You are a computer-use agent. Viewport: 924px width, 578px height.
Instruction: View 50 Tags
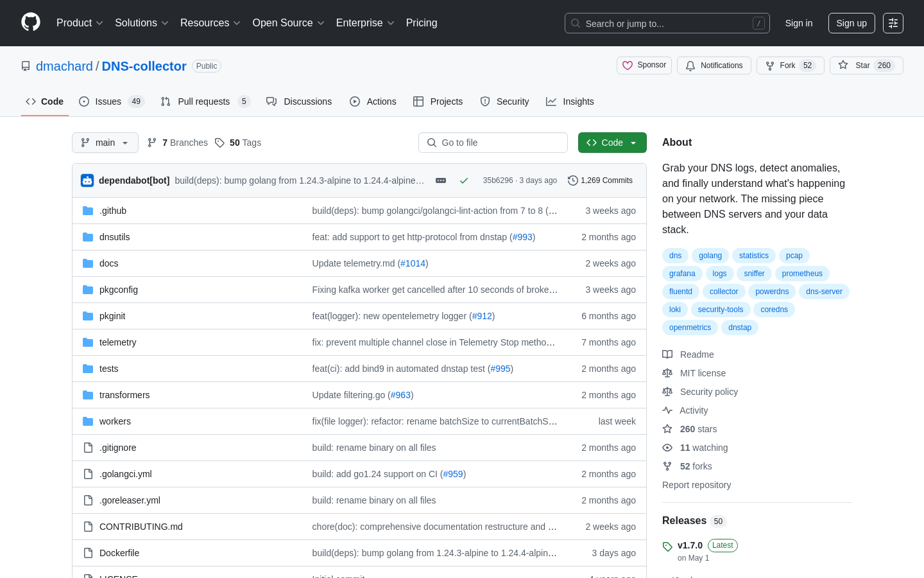pos(238,143)
